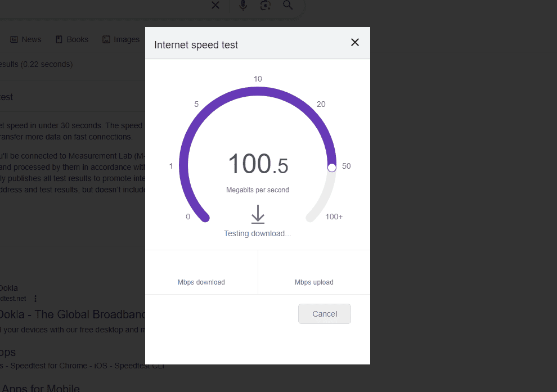Click the Testing download status text
557x392 pixels.
258,233
